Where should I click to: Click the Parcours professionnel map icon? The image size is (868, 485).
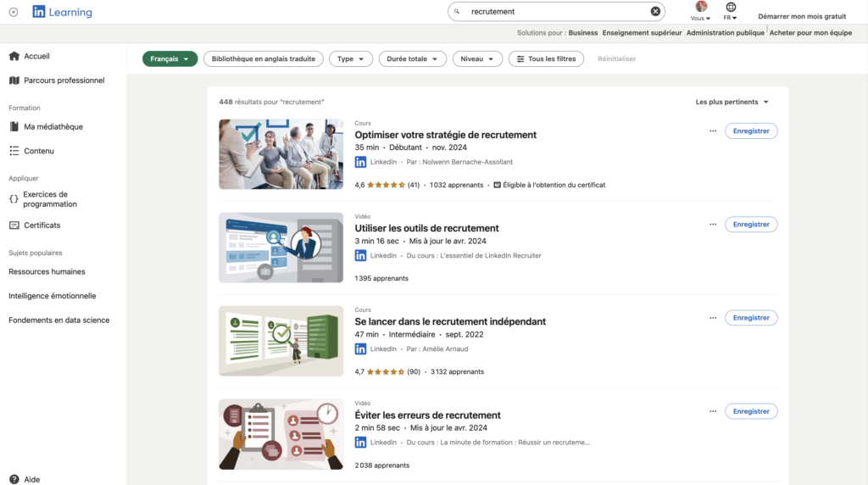14,81
